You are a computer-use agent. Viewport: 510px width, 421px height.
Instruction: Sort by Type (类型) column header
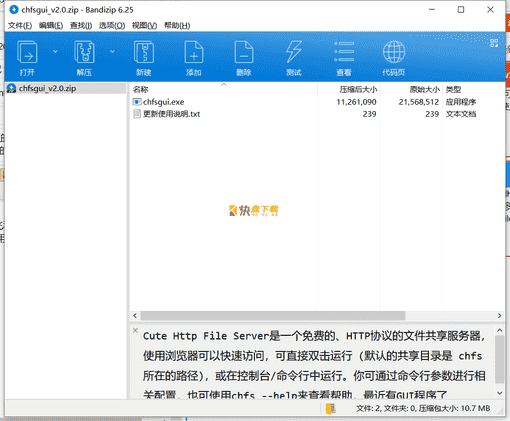473,89
